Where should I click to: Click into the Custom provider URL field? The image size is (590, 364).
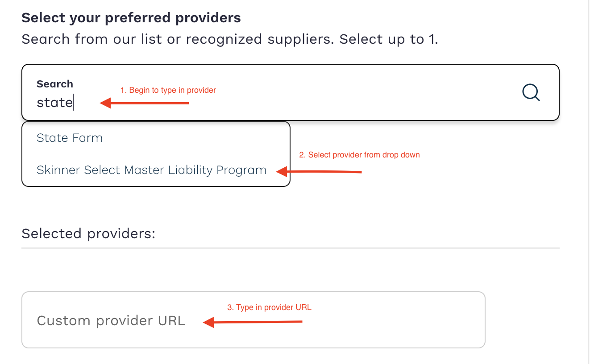(253, 320)
